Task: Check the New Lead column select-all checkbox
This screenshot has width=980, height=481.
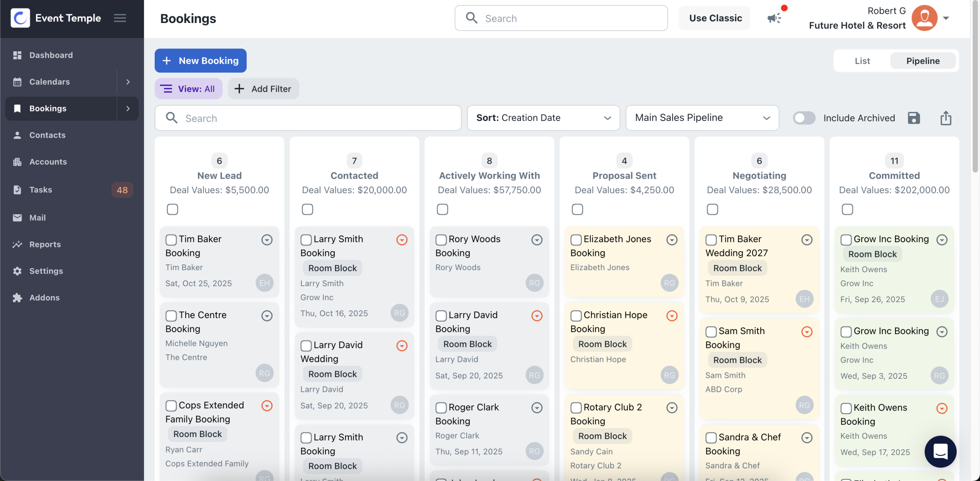Action: point(172,209)
